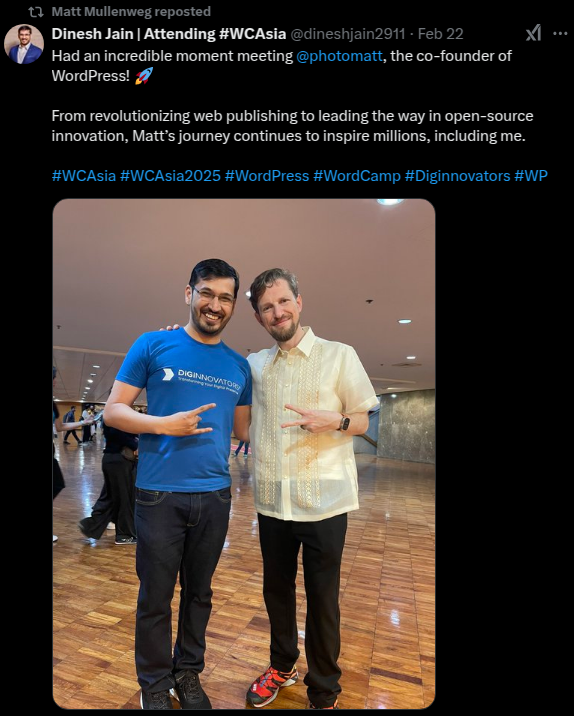Viewport: 574px width, 716px height.
Task: Click the @dineshjain2911 handle
Action: click(x=348, y=34)
